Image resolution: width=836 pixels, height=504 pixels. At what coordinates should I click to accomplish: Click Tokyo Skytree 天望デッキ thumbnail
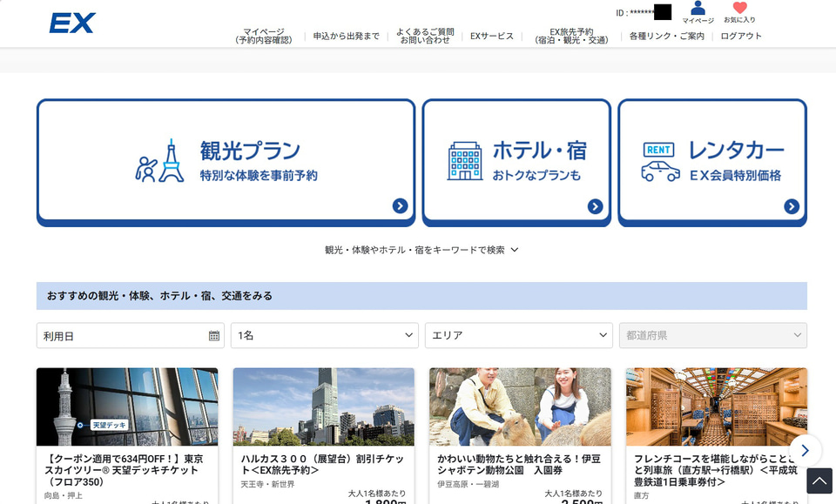coord(127,407)
